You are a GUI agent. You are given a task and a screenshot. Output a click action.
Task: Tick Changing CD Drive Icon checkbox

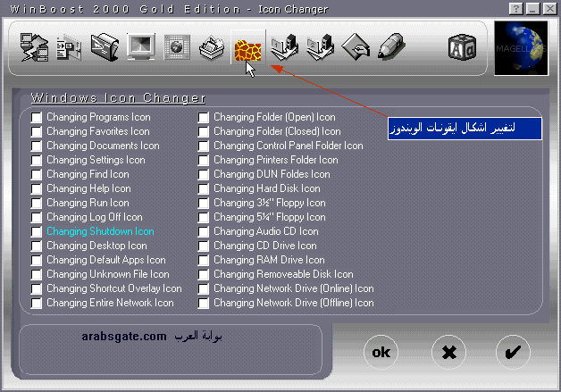[x=203, y=246]
